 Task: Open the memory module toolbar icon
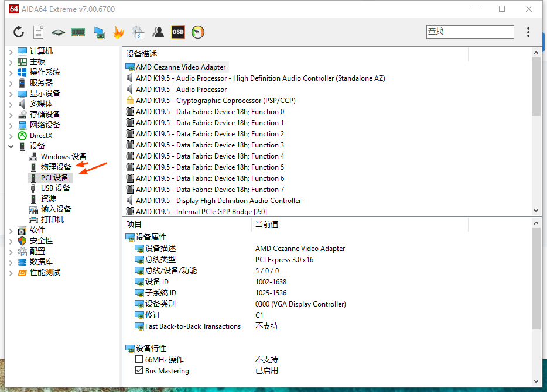(x=78, y=32)
